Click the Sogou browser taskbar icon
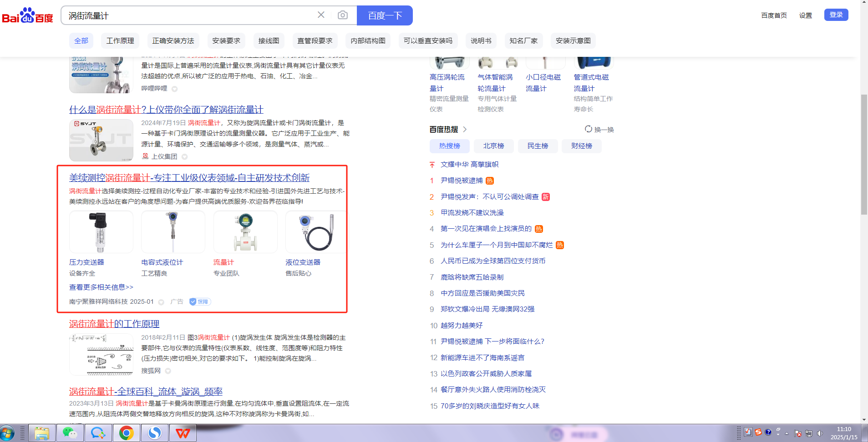This screenshot has width=868, height=442. 155,433
